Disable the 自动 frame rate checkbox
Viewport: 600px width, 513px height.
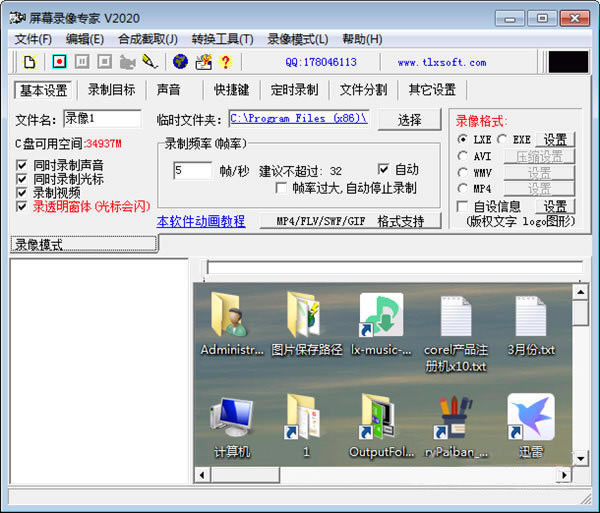[384, 169]
